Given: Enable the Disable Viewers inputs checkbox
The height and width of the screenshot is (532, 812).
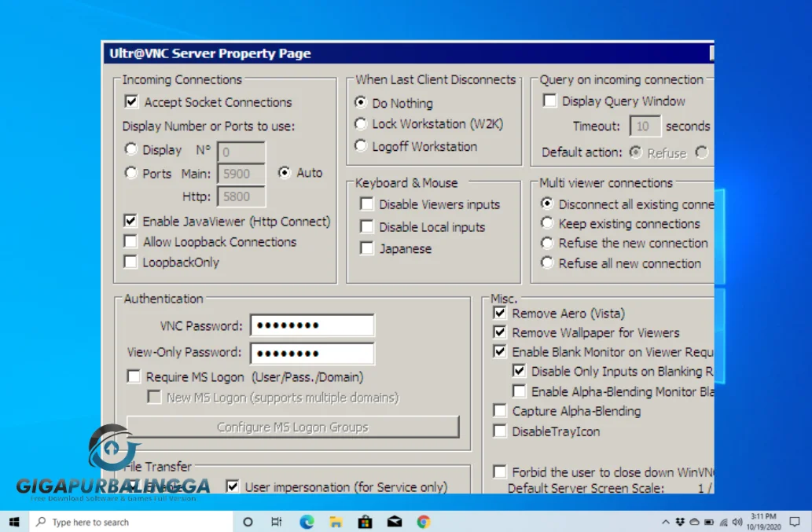Looking at the screenshot, I should tap(366, 204).
